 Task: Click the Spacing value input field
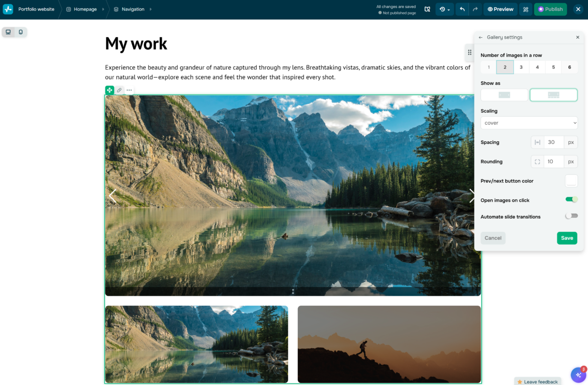[553, 142]
